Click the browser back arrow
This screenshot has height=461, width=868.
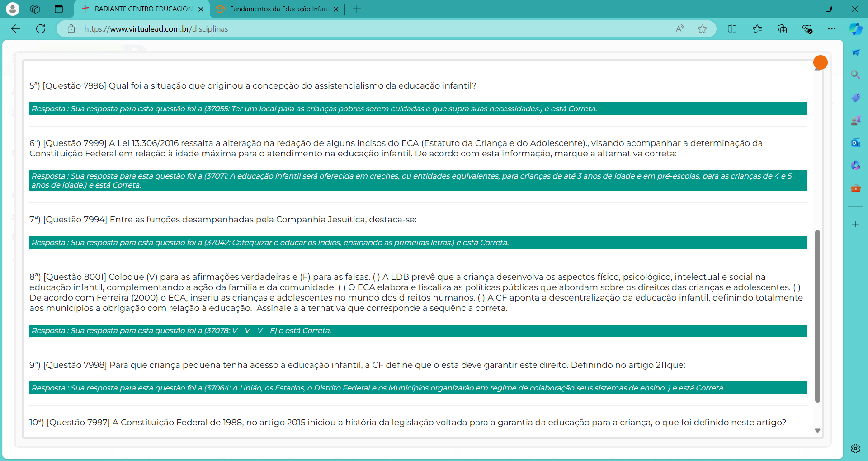[x=16, y=29]
